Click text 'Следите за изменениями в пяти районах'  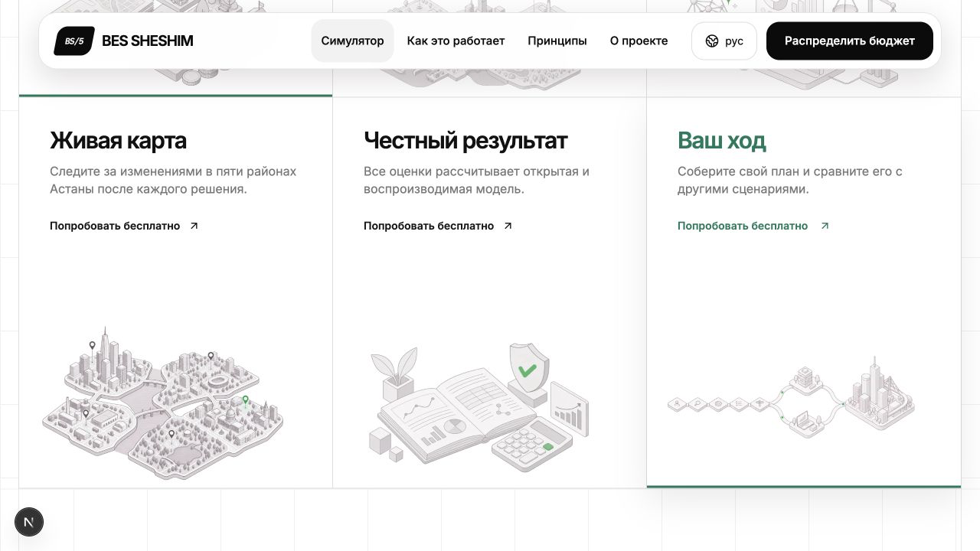click(x=173, y=171)
